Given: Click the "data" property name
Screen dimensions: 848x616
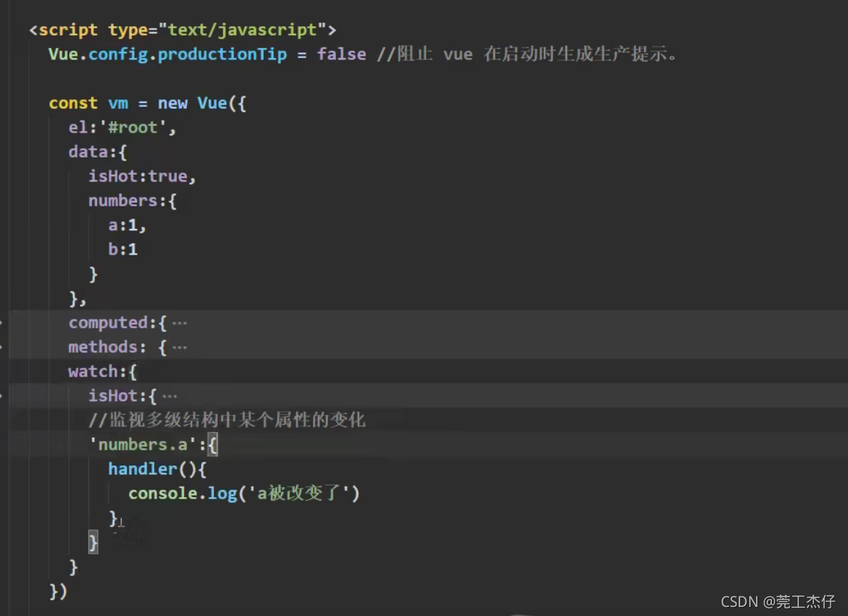Looking at the screenshot, I should (x=88, y=152).
